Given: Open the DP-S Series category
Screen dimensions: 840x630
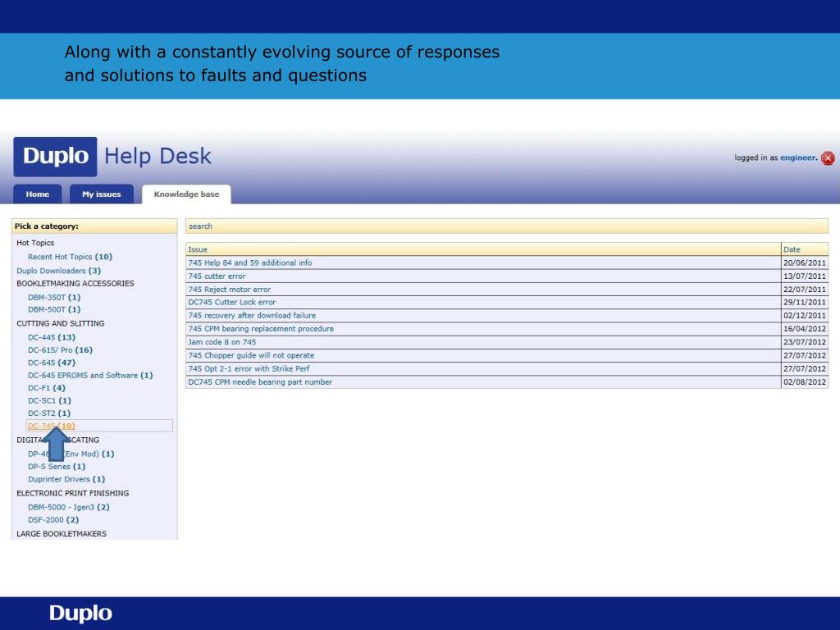Looking at the screenshot, I should pos(57,466).
